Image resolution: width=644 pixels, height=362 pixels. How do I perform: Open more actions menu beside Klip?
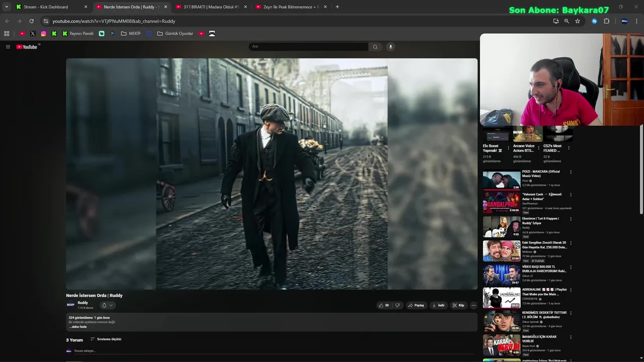[x=473, y=305]
